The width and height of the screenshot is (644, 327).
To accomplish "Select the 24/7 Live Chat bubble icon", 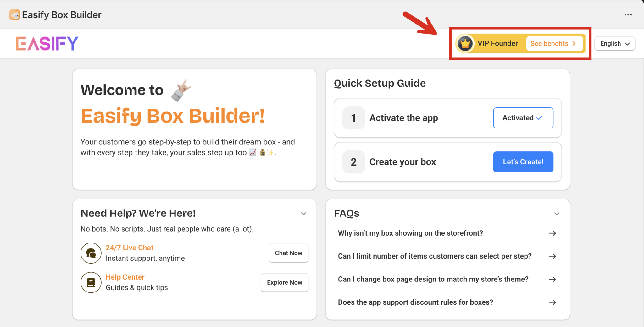I will point(91,253).
